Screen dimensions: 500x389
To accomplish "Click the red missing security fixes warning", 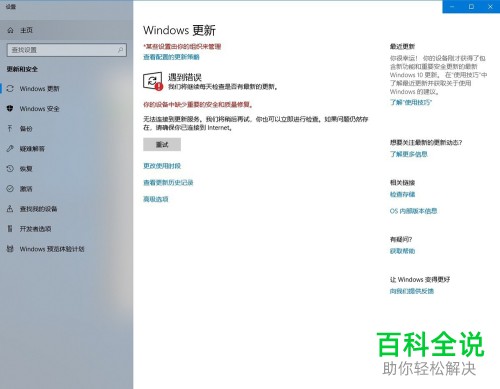I will [198, 105].
